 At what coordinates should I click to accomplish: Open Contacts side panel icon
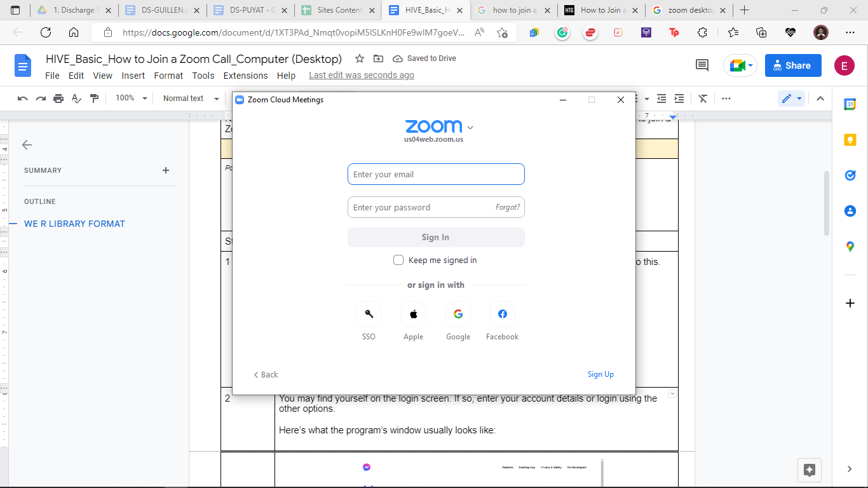(x=850, y=211)
